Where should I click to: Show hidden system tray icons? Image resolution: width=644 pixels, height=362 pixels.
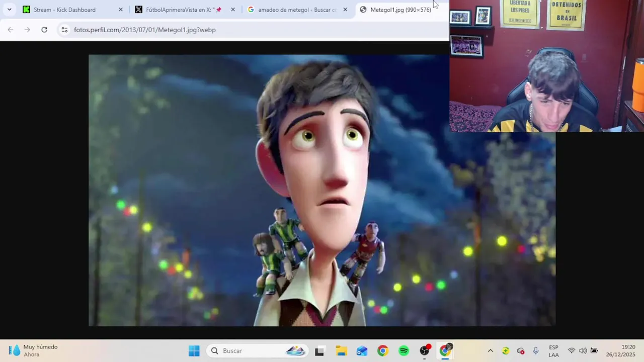(490, 351)
